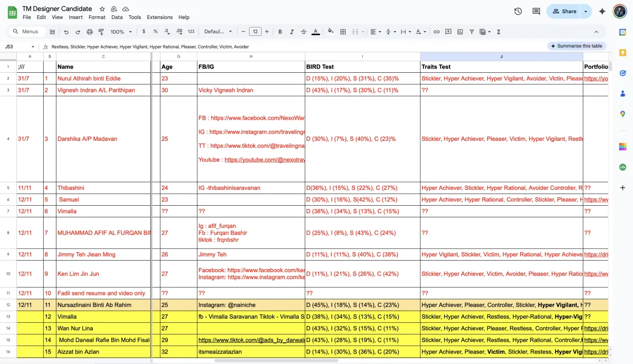Toggle strikethrough formatting

coord(303,32)
